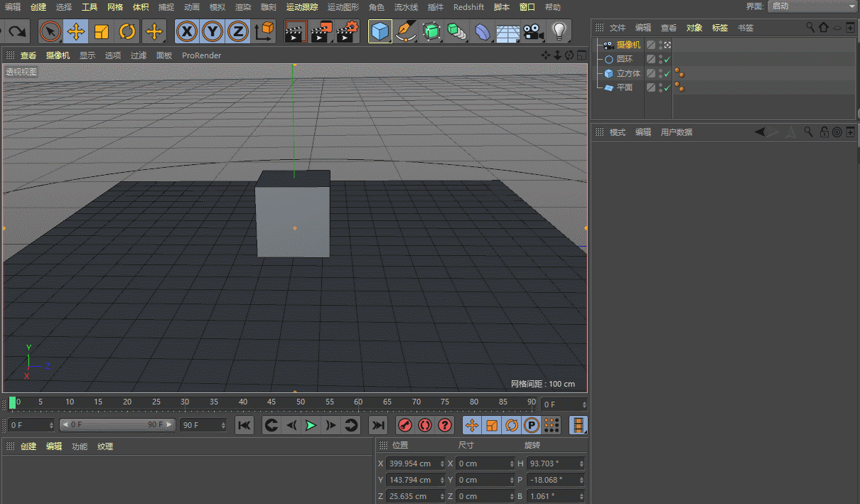The width and height of the screenshot is (860, 504).
Task: Toggle the X axis lock
Action: 187,32
